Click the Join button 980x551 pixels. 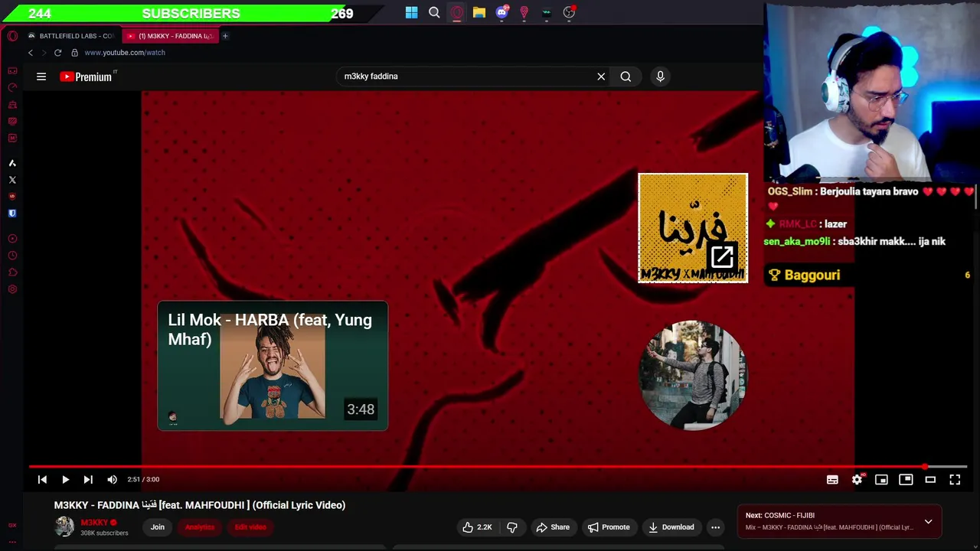158,527
